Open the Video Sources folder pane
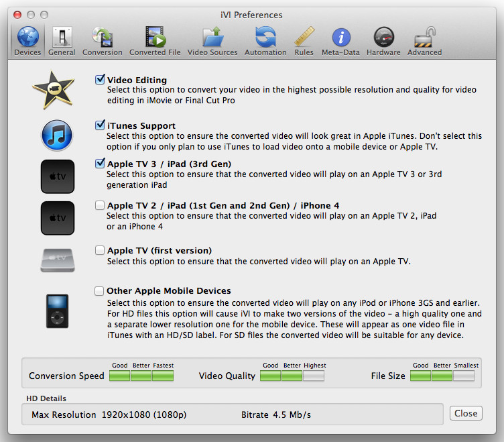This screenshot has width=504, height=442. pos(212,41)
